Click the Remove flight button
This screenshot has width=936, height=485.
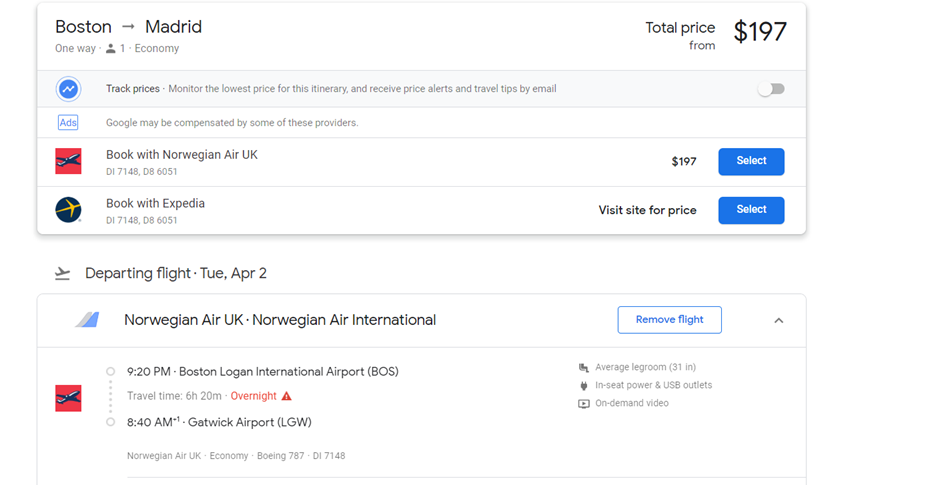click(x=669, y=320)
